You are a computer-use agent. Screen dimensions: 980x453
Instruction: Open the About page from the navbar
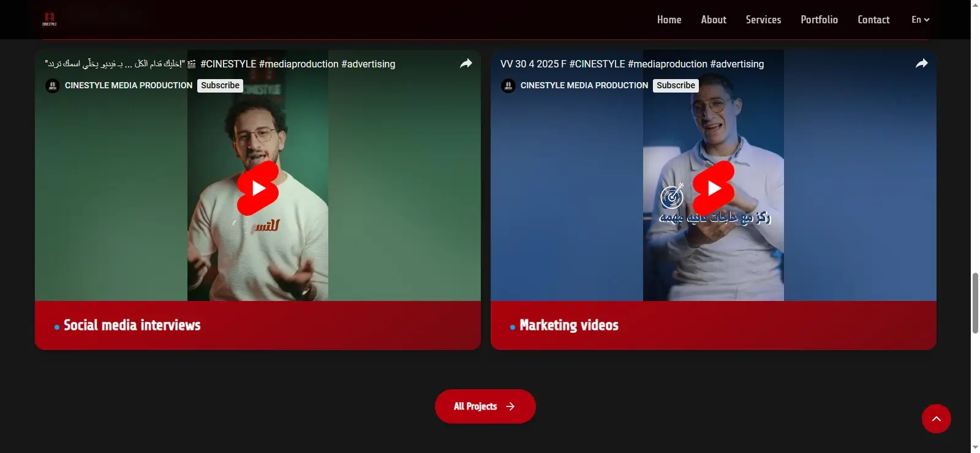714,20
